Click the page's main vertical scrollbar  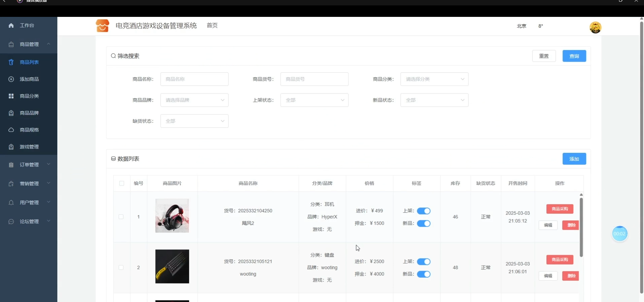click(x=641, y=158)
